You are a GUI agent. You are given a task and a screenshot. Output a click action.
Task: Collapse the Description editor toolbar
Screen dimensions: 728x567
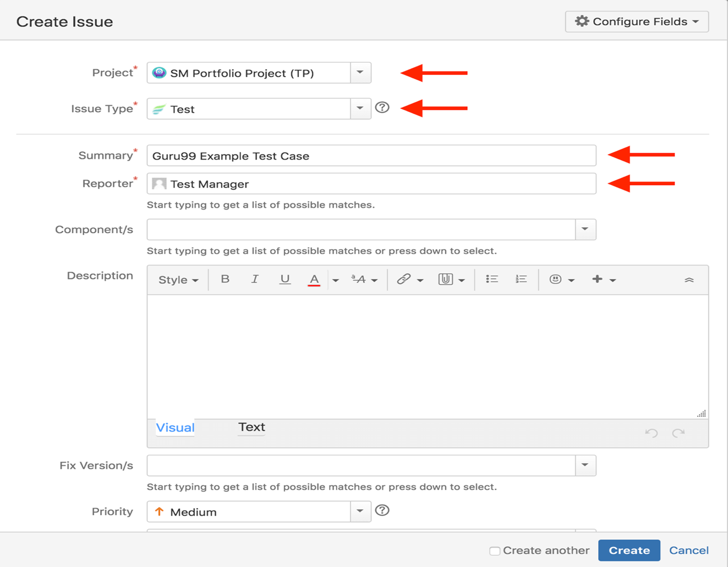pos(689,280)
